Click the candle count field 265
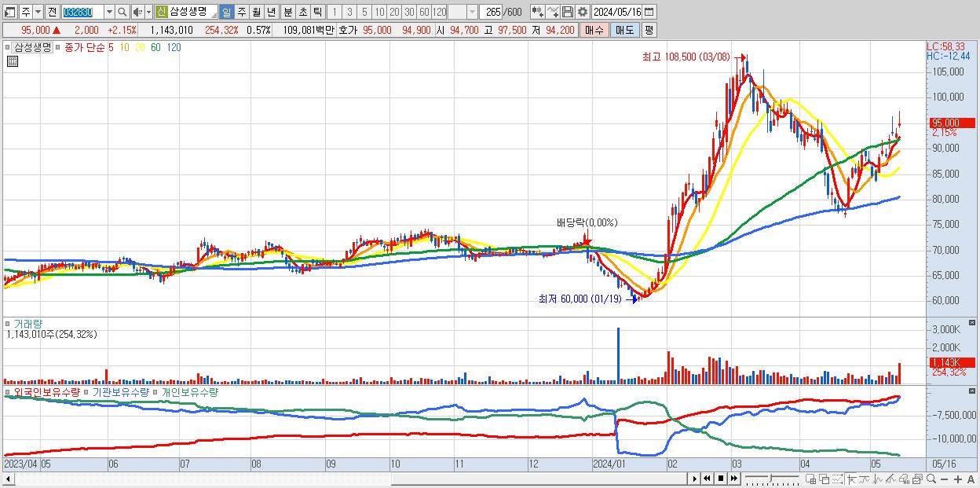This screenshot has width=980, height=488. point(491,12)
